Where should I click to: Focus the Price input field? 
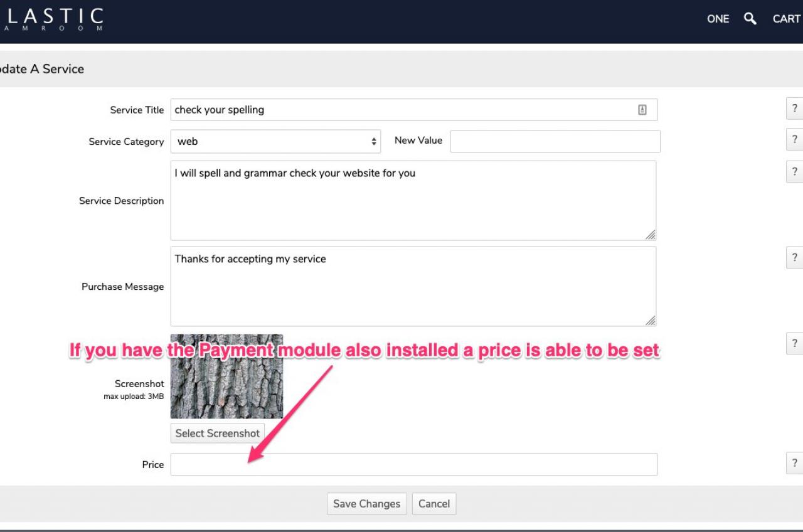(414, 465)
